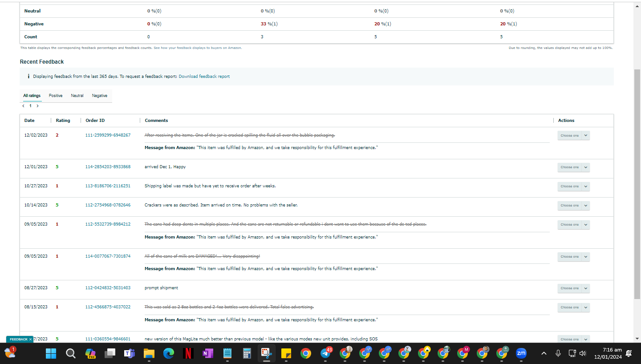
Task: Expand the Choose one action for order 113-8186706-2116251
Action: (573, 186)
